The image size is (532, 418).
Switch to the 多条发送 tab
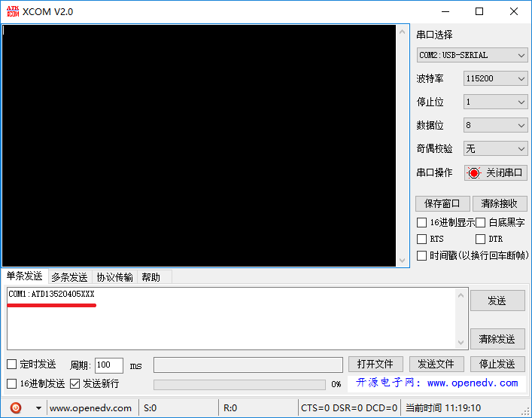coord(70,277)
